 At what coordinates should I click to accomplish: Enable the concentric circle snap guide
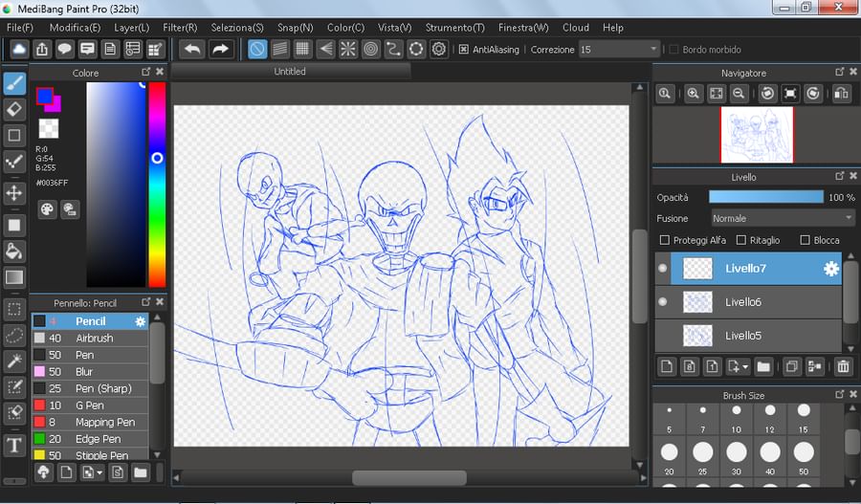[370, 50]
